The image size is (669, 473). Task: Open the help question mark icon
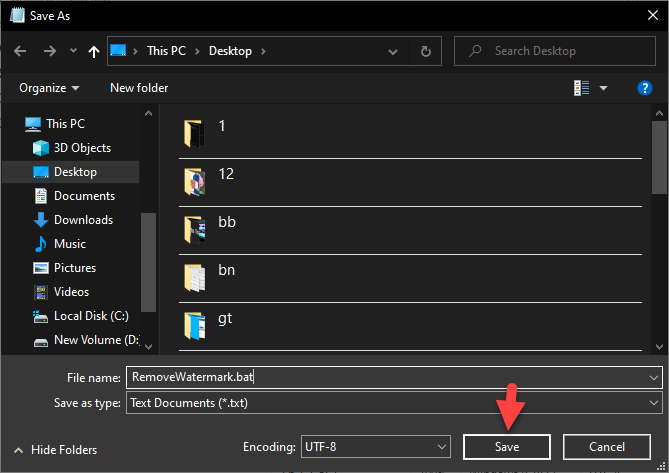[x=645, y=88]
